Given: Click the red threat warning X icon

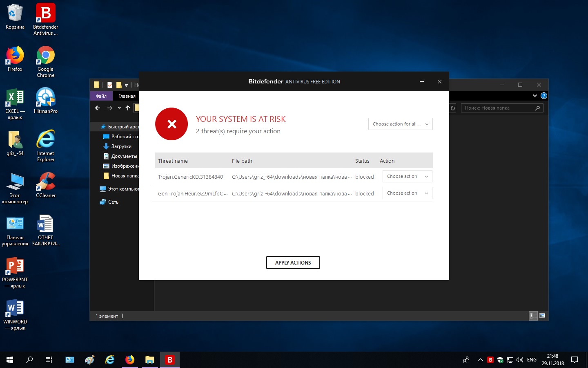Looking at the screenshot, I should (x=171, y=124).
